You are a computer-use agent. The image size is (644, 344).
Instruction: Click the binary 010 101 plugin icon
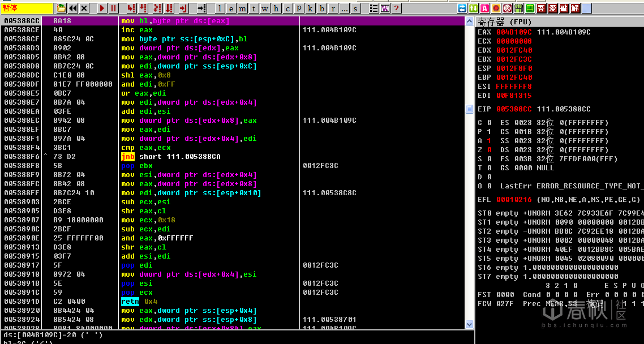(x=519, y=8)
